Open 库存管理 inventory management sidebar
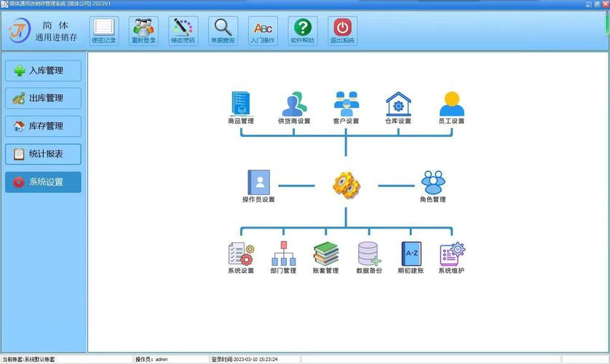Image resolution: width=610 pixels, height=364 pixels. coord(43,126)
